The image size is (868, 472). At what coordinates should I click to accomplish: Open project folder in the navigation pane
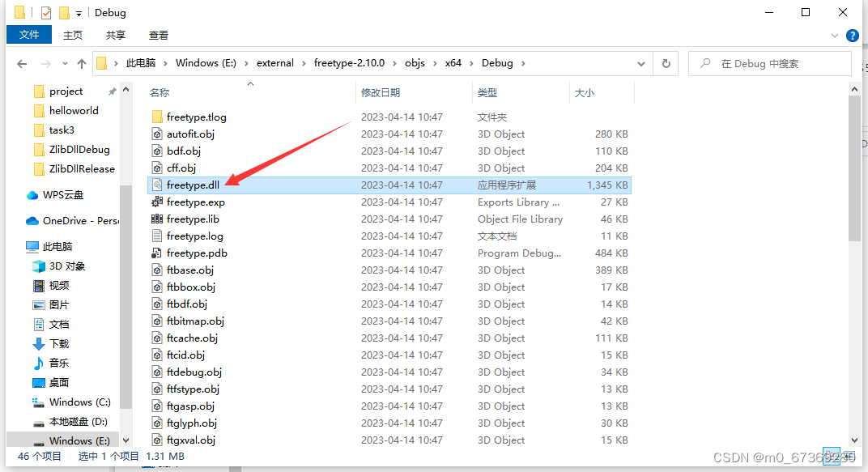coord(66,91)
